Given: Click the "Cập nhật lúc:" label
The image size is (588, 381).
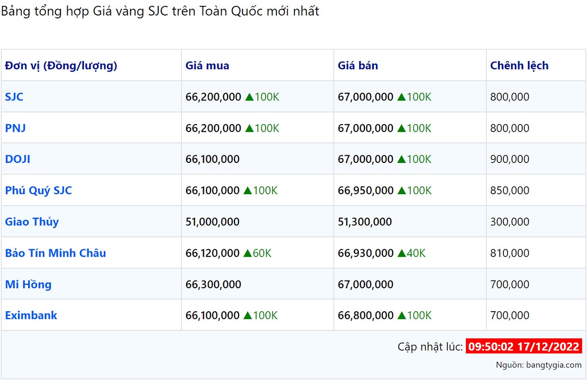Looking at the screenshot, I should (x=430, y=347).
